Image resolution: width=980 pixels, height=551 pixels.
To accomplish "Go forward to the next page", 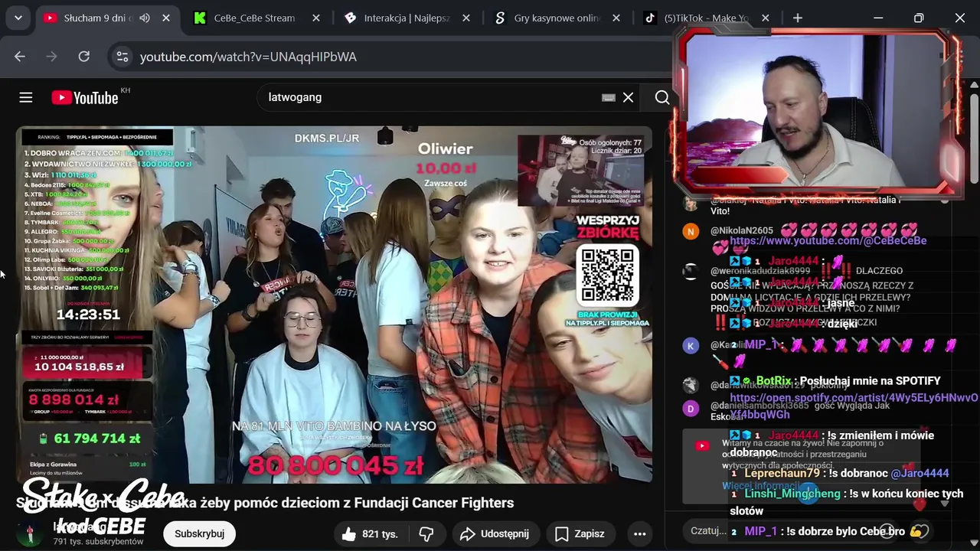I will [x=52, y=57].
